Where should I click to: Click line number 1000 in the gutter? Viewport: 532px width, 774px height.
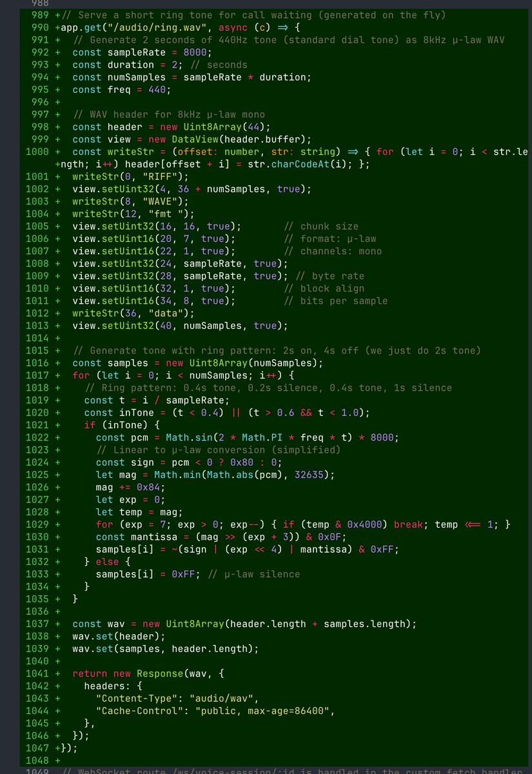click(37, 152)
